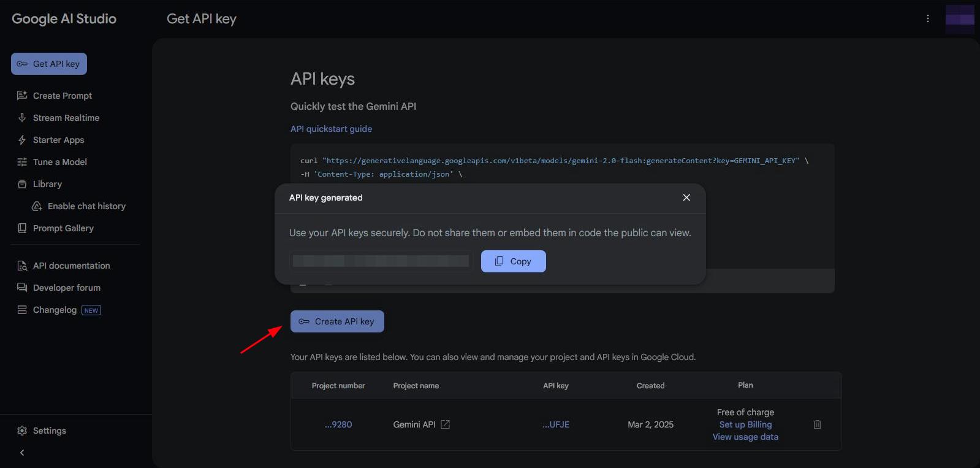The image size is (980, 468).
Task: Click the API key column header
Action: [556, 386]
